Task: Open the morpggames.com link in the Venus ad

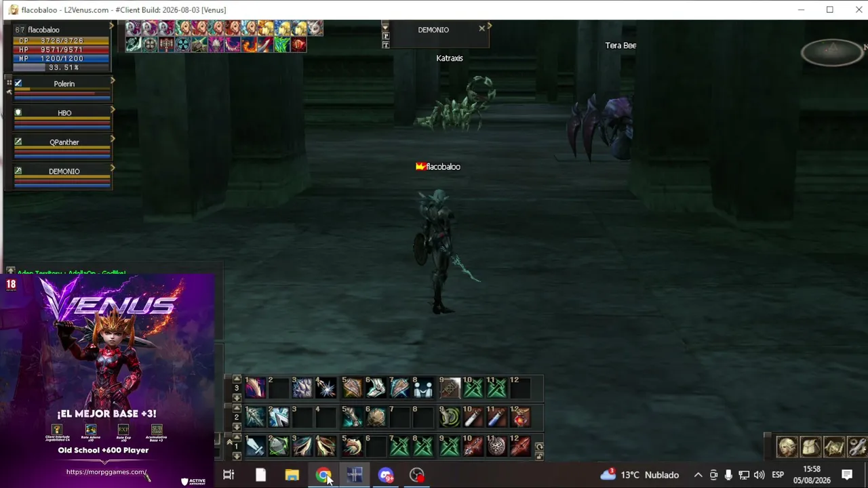Action: [106, 472]
